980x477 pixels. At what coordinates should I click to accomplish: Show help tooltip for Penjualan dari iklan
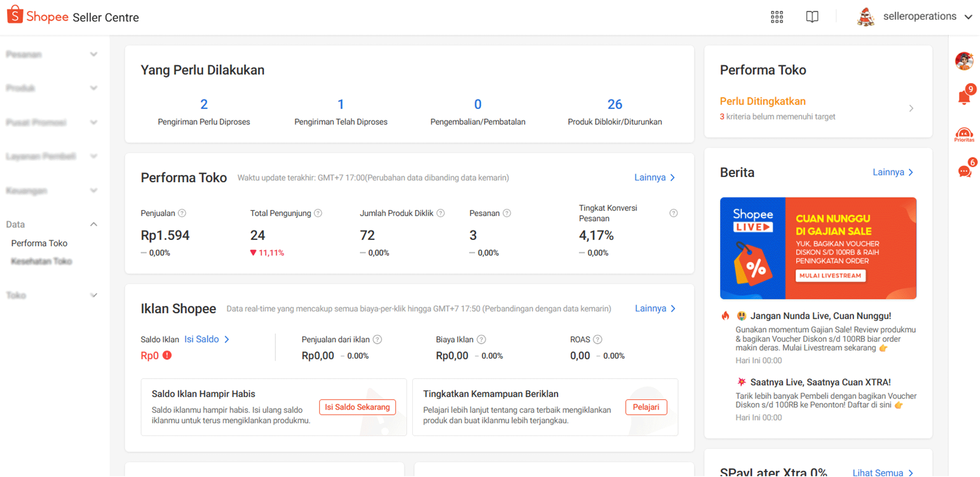click(x=377, y=339)
